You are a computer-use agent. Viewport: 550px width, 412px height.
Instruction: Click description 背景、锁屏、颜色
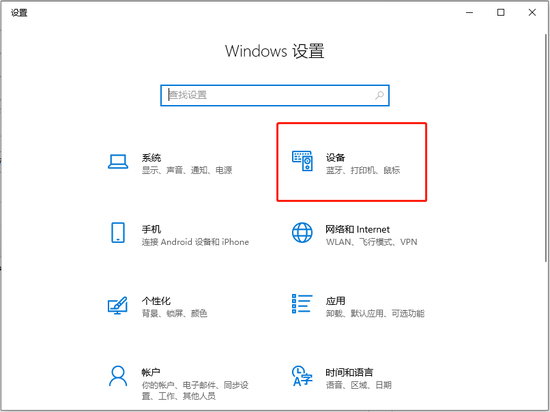(x=174, y=313)
